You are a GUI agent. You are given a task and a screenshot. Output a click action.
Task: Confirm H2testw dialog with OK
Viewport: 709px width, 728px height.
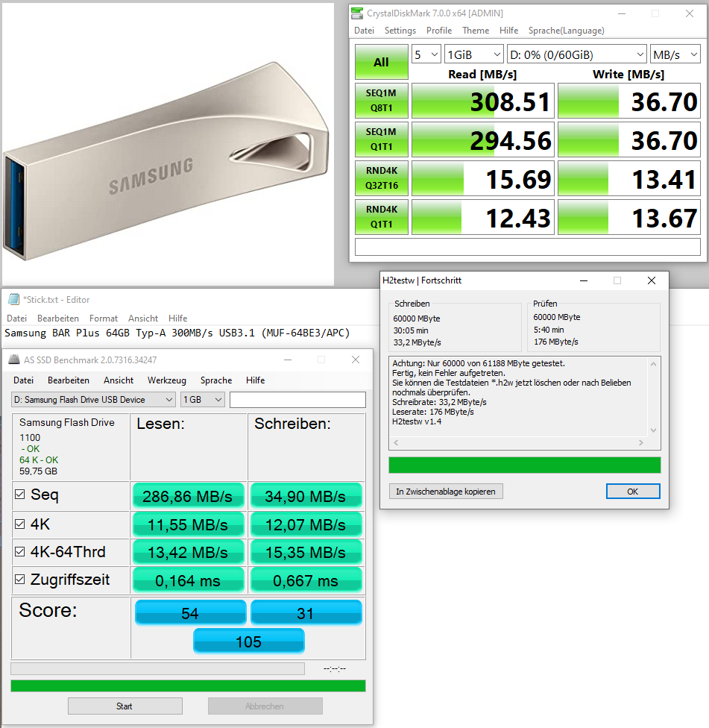tap(633, 492)
